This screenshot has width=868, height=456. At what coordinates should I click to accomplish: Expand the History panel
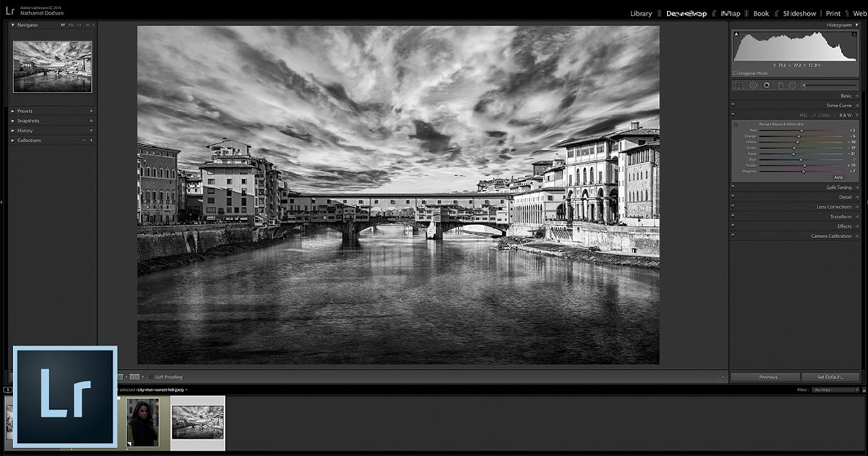[13, 130]
